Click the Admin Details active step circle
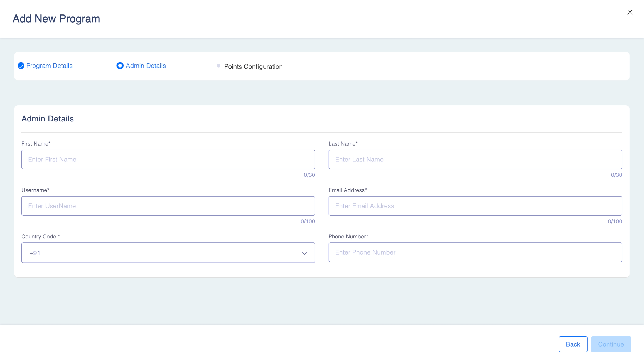 coord(120,66)
